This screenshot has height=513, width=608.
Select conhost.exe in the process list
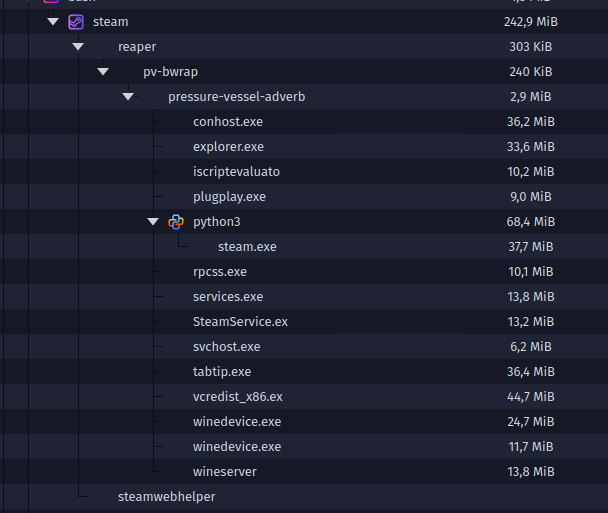(304, 122)
